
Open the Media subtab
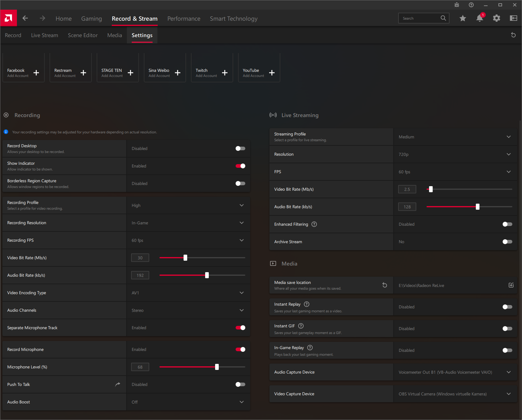pyautogui.click(x=114, y=35)
